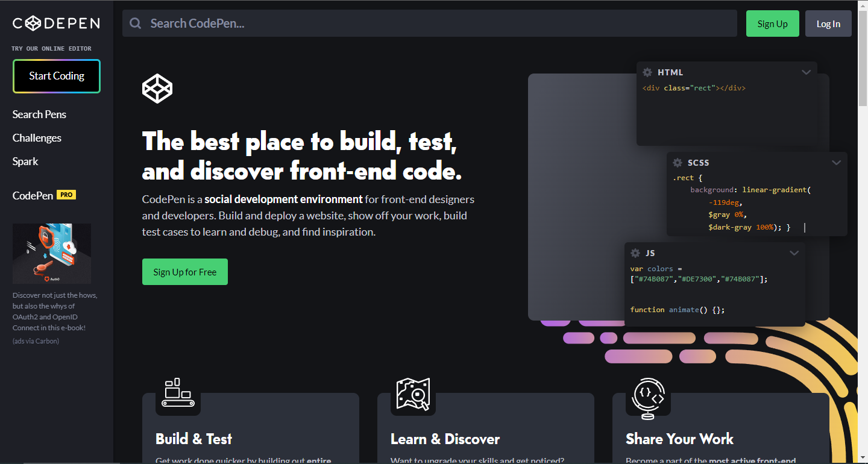Image resolution: width=868 pixels, height=464 pixels.
Task: Click the ads via Carbon link
Action: 36,341
